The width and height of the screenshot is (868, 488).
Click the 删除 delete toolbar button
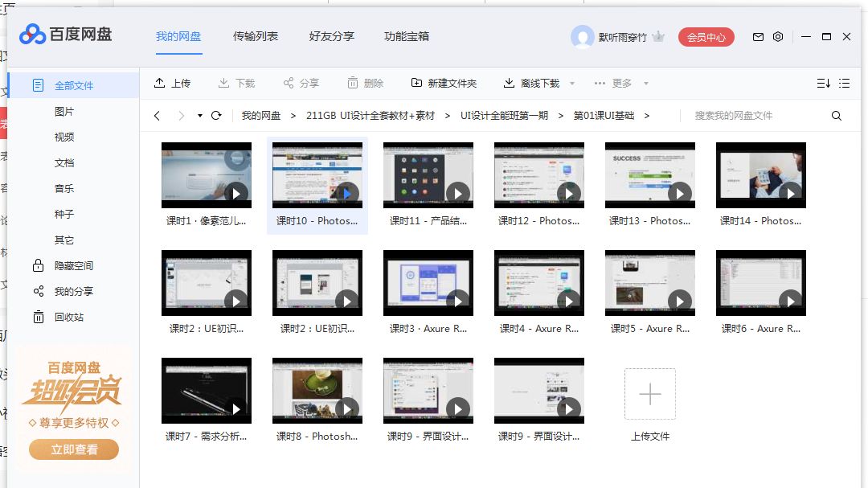pos(366,83)
